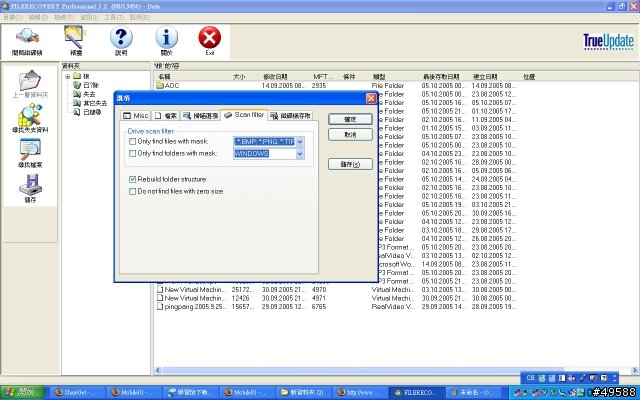Switch to the scan options tab

tap(200, 116)
